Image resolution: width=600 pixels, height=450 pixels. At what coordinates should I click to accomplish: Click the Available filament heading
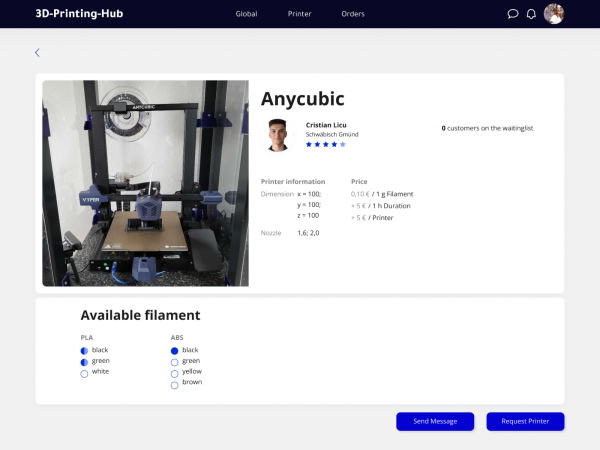coord(140,315)
